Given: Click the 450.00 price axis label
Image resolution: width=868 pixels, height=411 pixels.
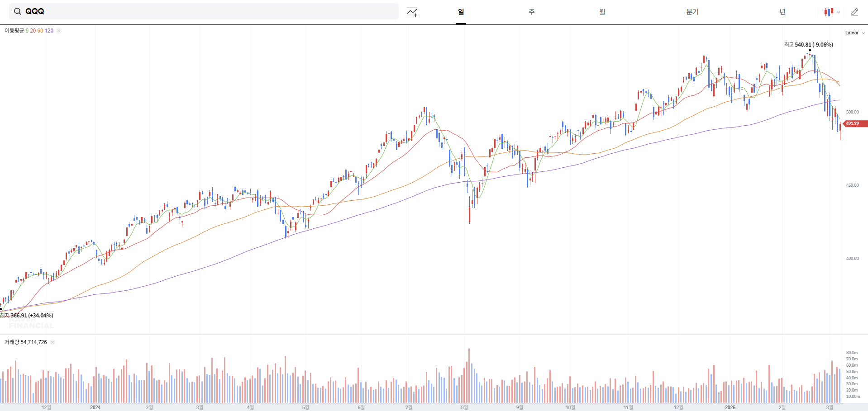Looking at the screenshot, I should tap(853, 185).
